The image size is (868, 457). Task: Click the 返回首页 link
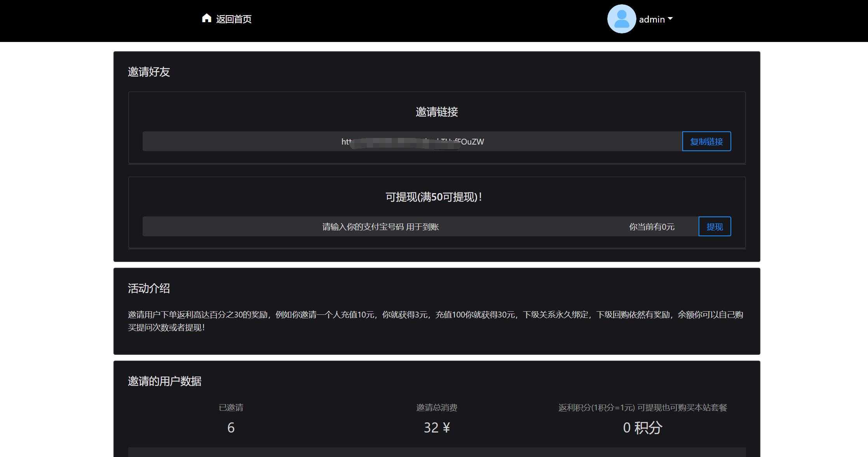tap(234, 19)
